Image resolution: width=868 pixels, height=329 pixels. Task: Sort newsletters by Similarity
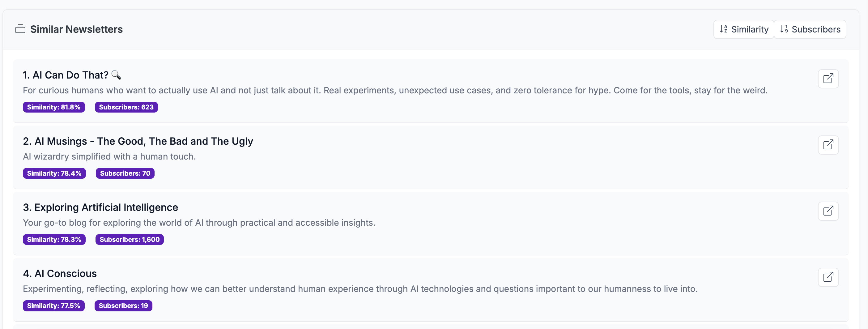[x=744, y=29]
